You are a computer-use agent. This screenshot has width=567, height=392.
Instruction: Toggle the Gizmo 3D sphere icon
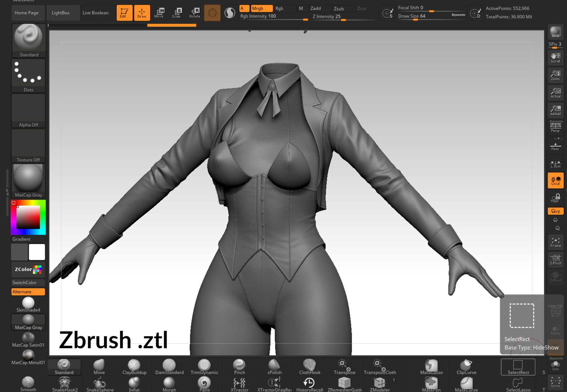tap(212, 13)
